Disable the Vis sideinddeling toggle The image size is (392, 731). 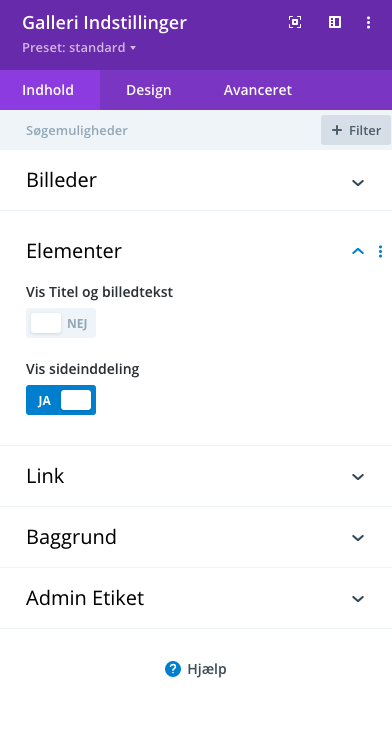click(x=61, y=400)
